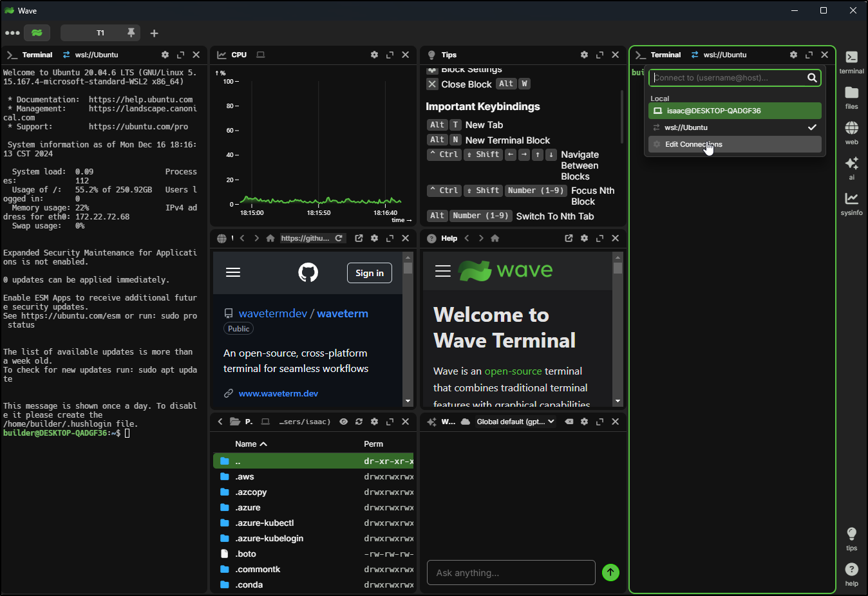Go to parent directory in files block
The image size is (868, 596).
(220, 422)
